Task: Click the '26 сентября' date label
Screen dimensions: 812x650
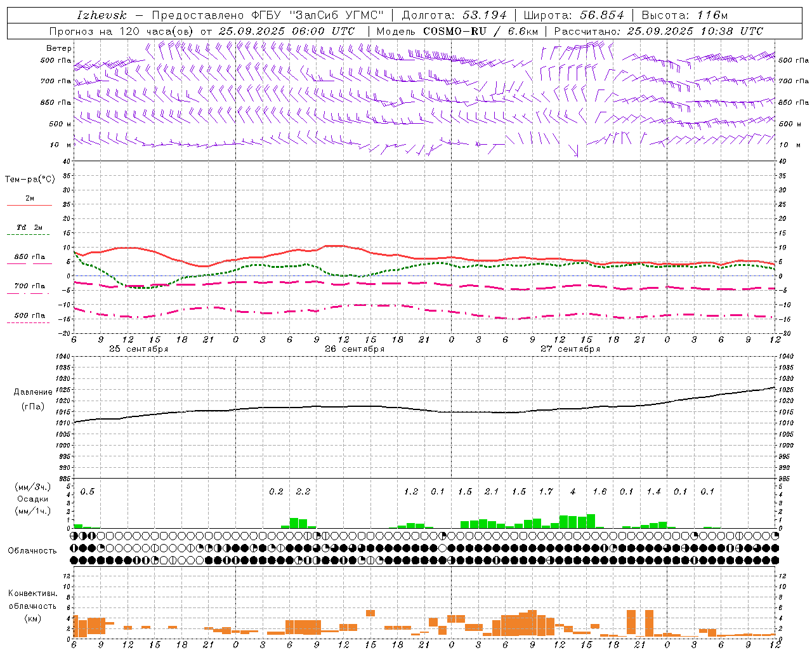Action: tap(355, 349)
